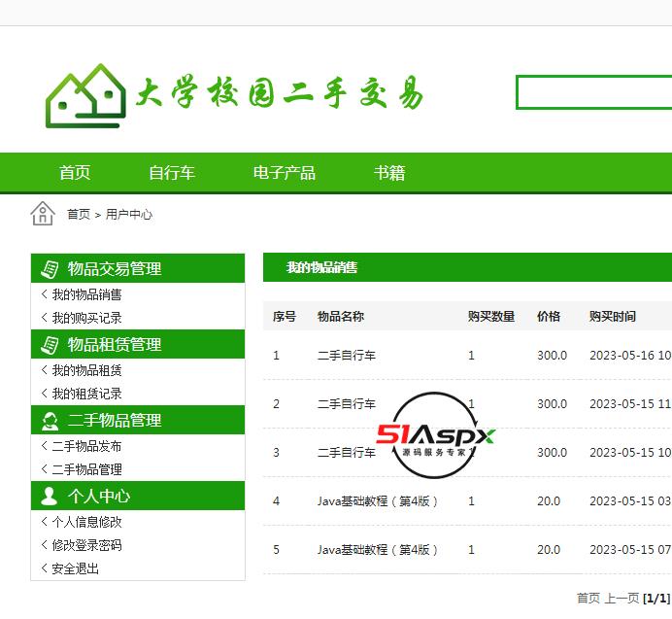Click the 物品交易管理 document icon
This screenshot has height=619, width=672.
click(50, 269)
